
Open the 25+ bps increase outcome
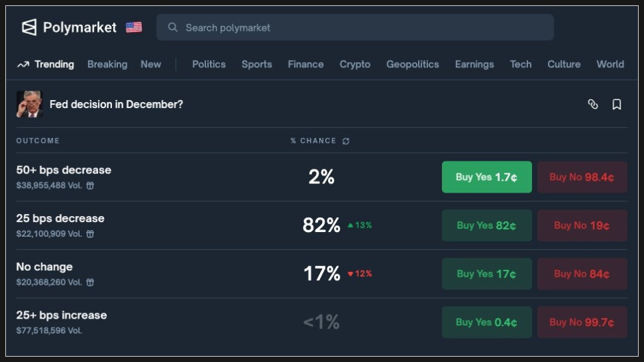tap(61, 315)
